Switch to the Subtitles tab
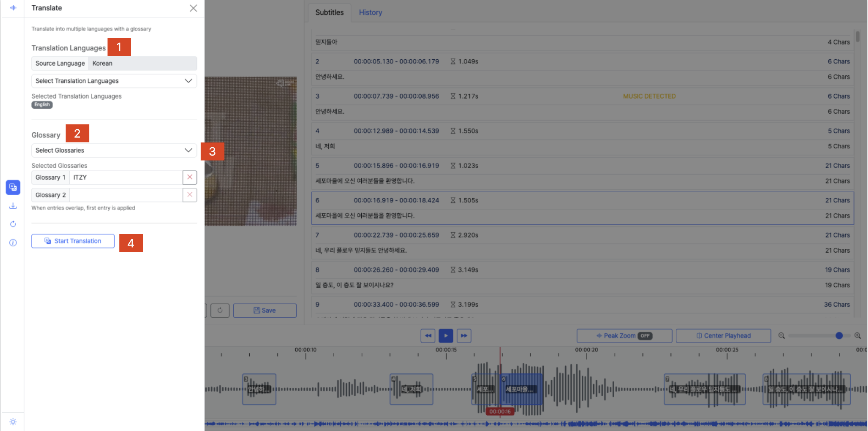This screenshot has width=868, height=431. (329, 12)
